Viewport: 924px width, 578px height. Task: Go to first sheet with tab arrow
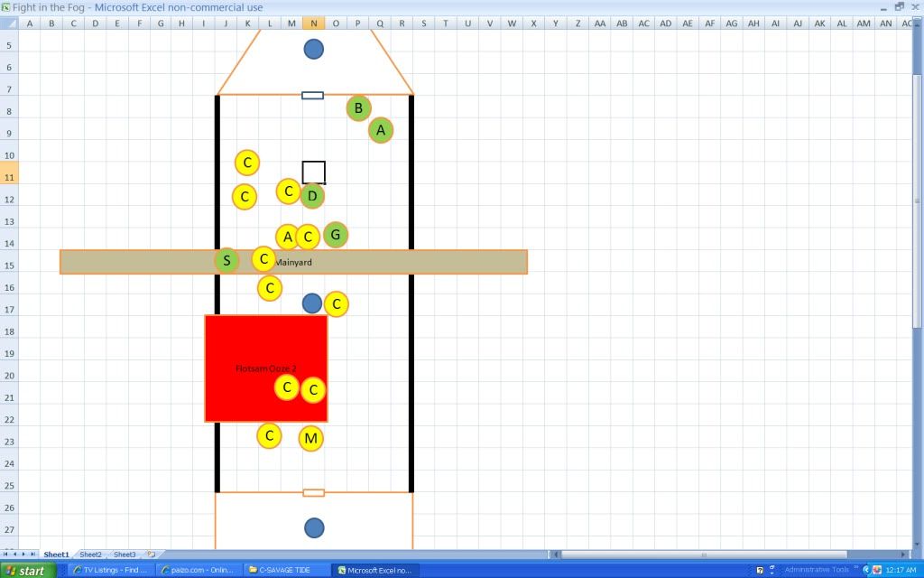(x=6, y=555)
